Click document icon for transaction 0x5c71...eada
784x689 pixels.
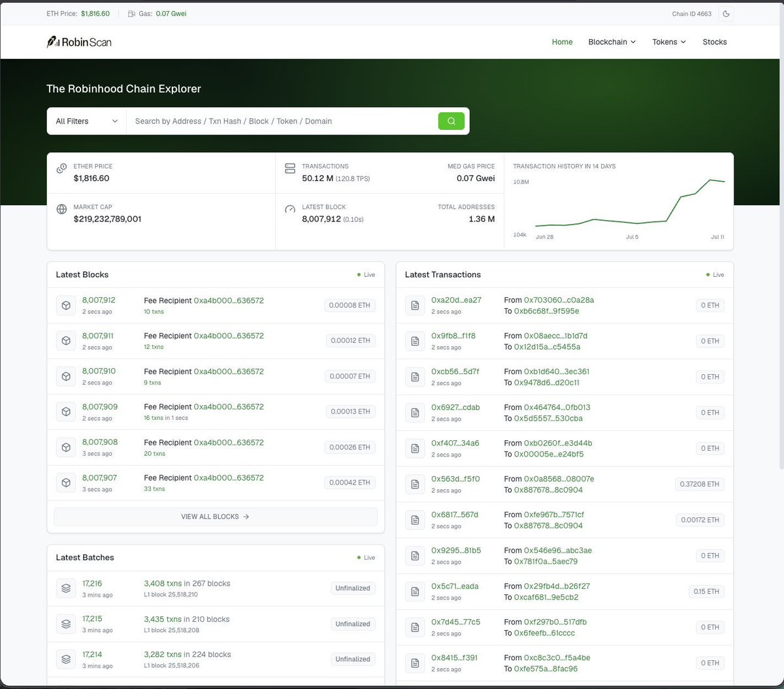[415, 592]
